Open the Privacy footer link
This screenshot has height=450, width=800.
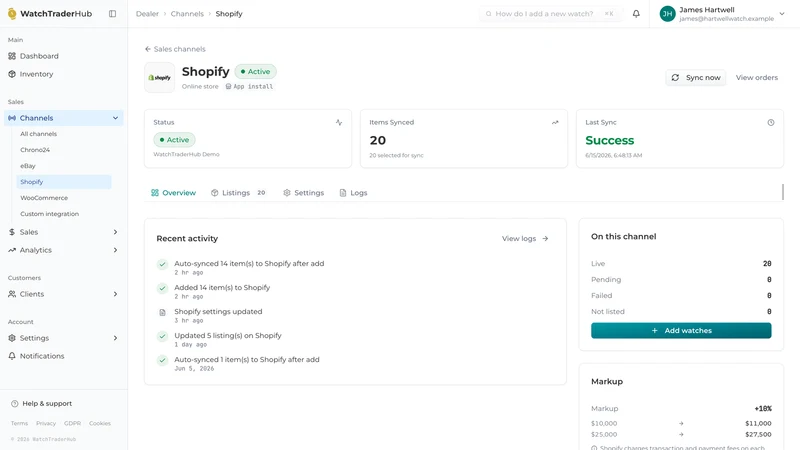click(46, 423)
